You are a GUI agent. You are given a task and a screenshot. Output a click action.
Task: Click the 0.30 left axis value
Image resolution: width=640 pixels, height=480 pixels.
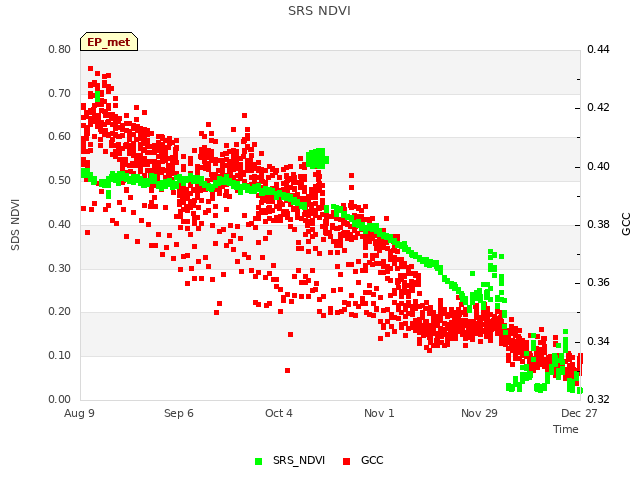60,269
